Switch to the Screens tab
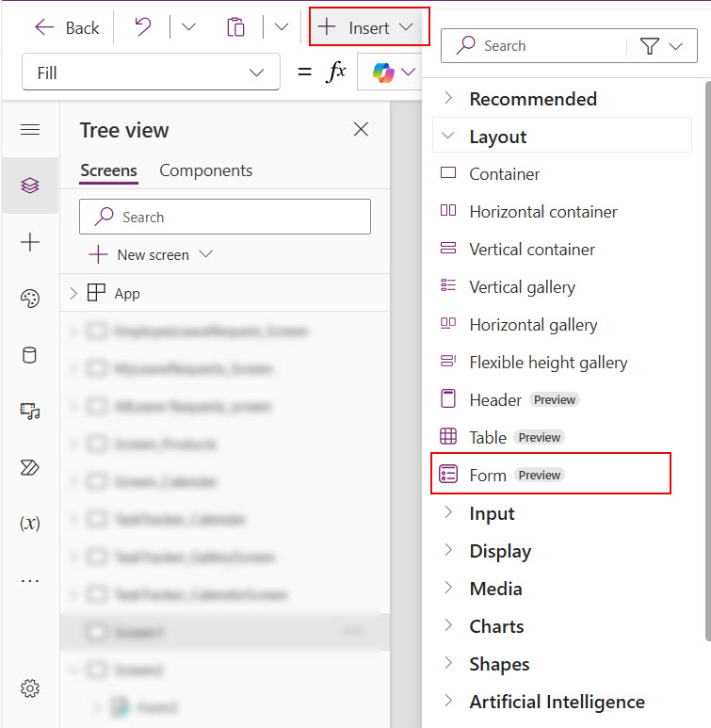Screen dimensions: 711x728 pyautogui.click(x=108, y=170)
